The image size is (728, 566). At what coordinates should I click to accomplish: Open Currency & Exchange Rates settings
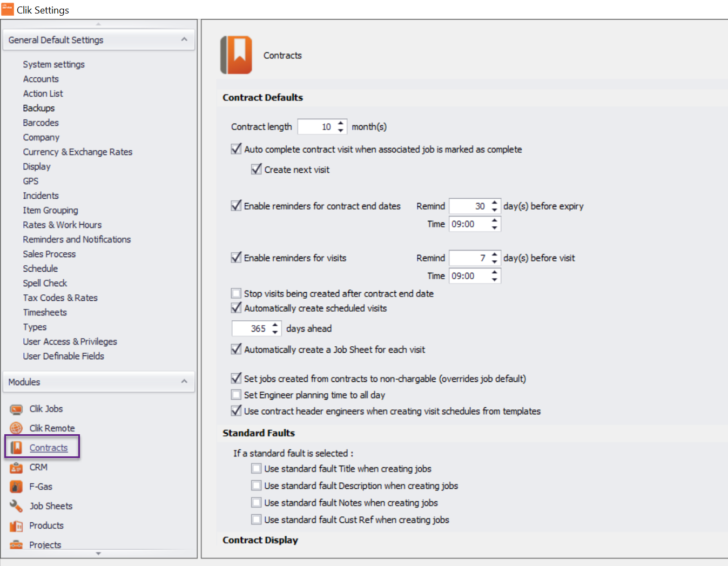[x=77, y=152]
